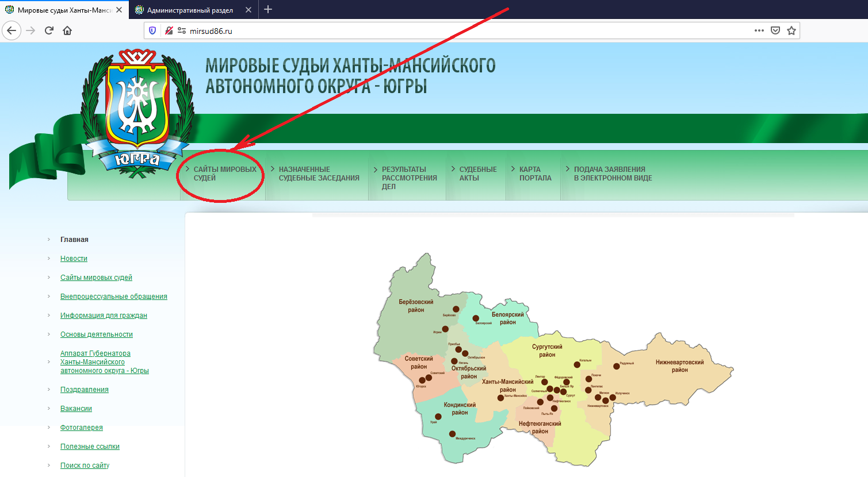This screenshot has width=868, height=477.
Task: Select Берёзово dot on the map
Action: [x=456, y=309]
